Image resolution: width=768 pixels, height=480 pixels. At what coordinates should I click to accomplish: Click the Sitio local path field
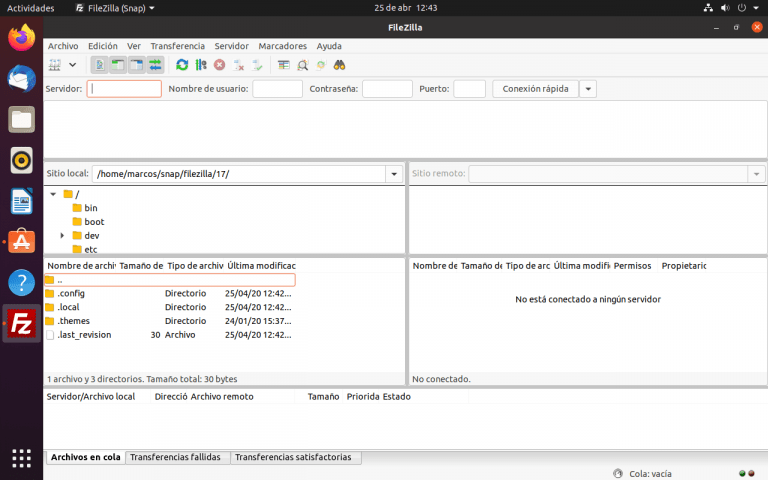point(239,174)
